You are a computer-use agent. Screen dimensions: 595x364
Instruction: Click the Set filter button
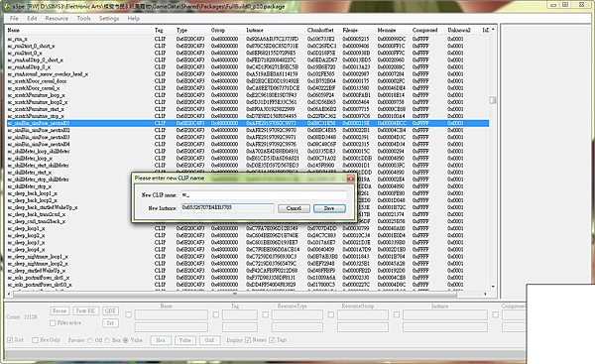[x=110, y=323]
